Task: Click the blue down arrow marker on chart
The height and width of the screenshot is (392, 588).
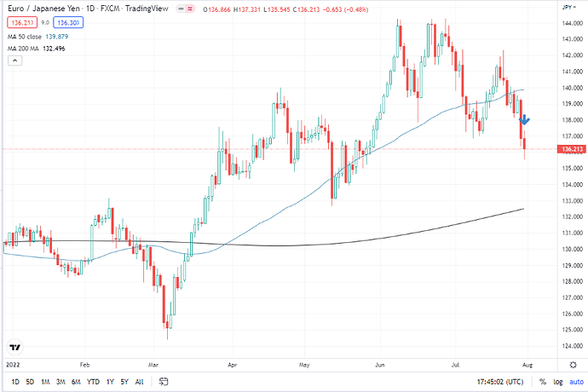Action: point(527,120)
